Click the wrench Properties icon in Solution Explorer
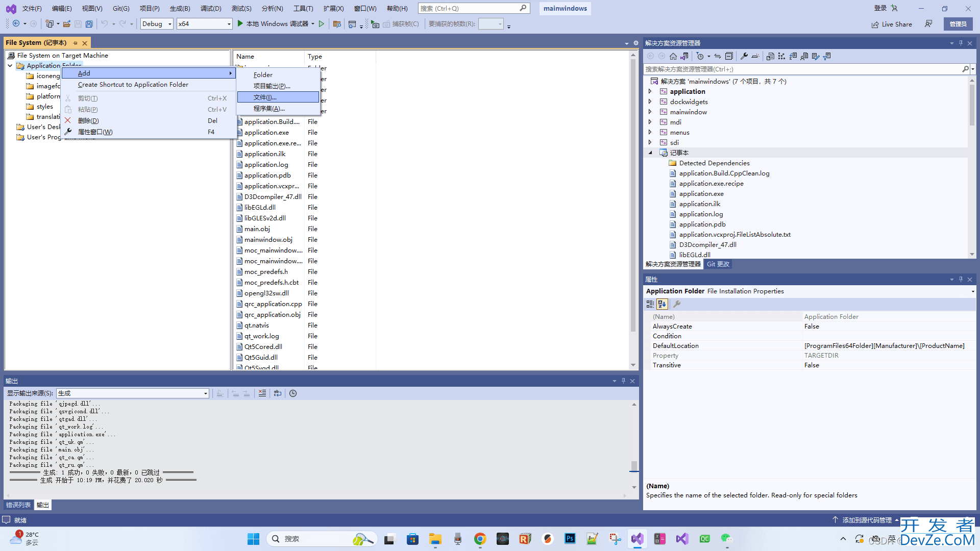 pyautogui.click(x=744, y=56)
